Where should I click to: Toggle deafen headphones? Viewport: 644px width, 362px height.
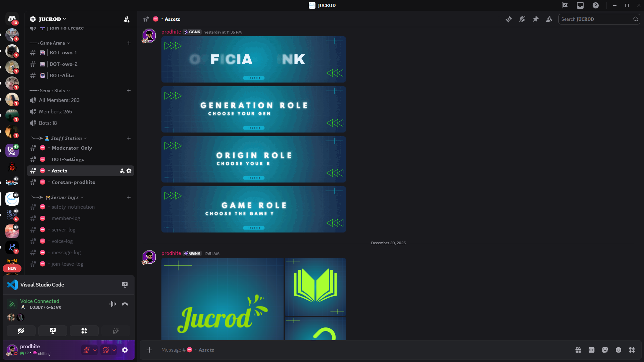coord(106,350)
